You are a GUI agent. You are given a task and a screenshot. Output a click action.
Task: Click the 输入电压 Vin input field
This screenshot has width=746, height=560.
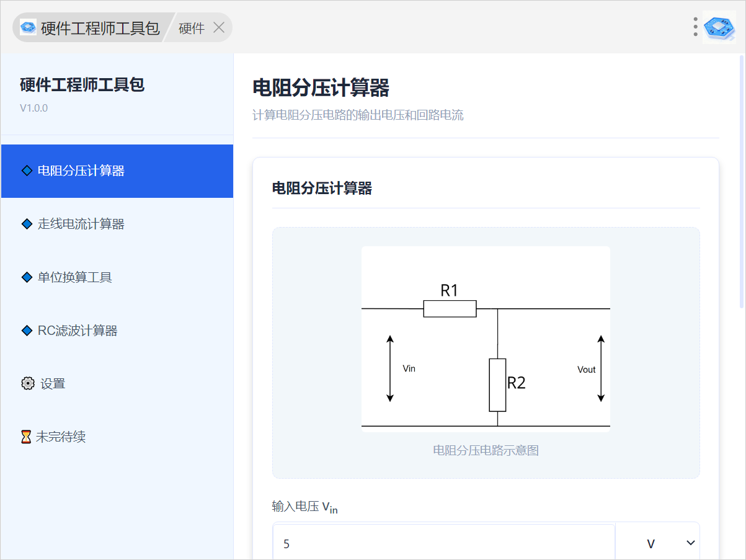click(443, 543)
